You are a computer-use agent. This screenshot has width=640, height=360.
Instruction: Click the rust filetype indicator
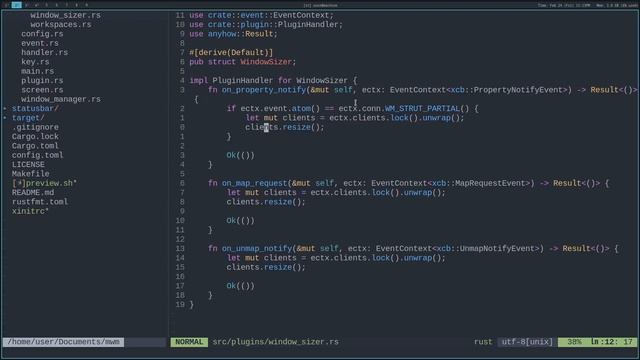pyautogui.click(x=483, y=342)
